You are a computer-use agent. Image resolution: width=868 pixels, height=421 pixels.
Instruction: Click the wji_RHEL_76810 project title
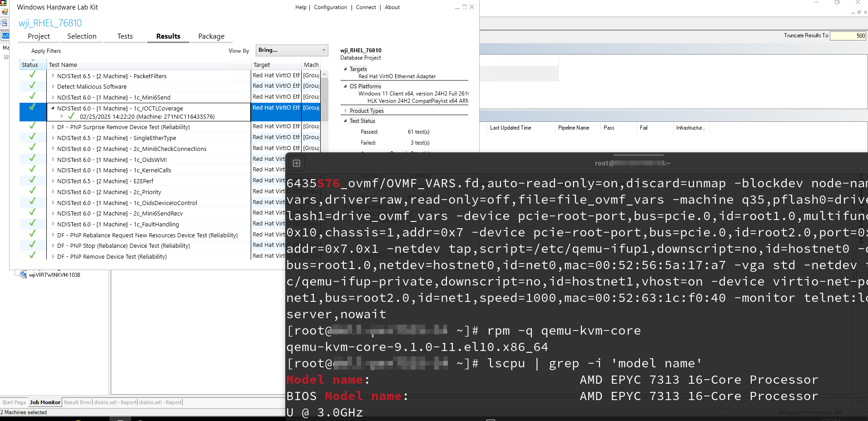(x=50, y=23)
